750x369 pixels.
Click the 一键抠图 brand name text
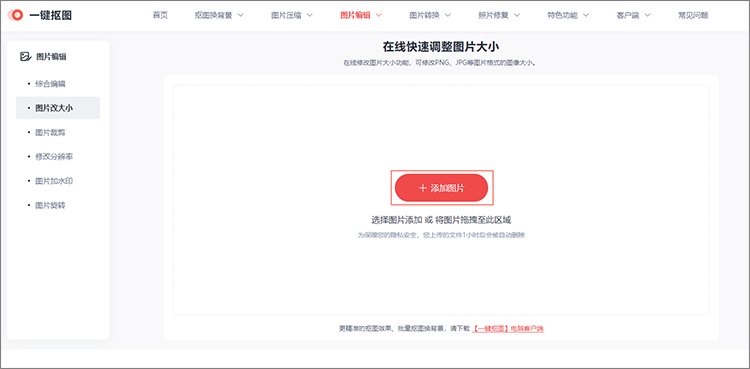point(51,15)
